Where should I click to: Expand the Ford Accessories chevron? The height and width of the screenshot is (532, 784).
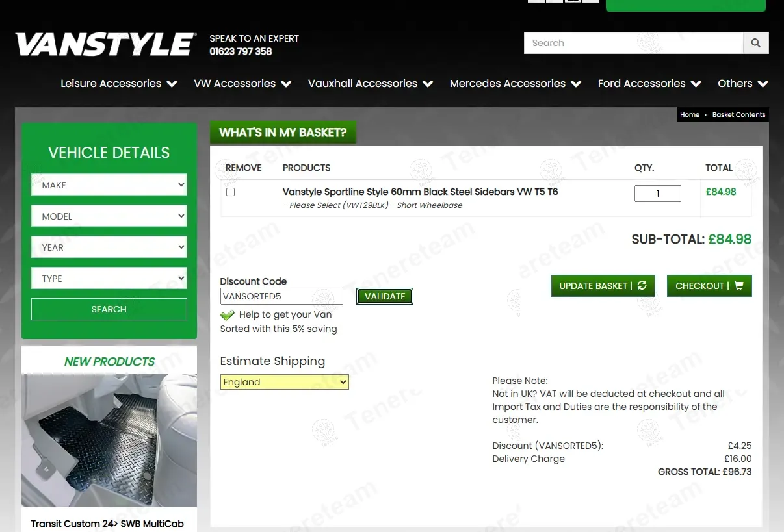click(696, 84)
